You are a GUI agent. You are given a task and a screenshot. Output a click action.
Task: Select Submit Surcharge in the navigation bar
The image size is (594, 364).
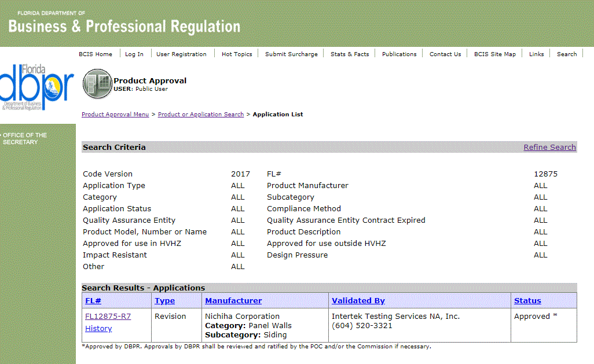click(x=291, y=54)
